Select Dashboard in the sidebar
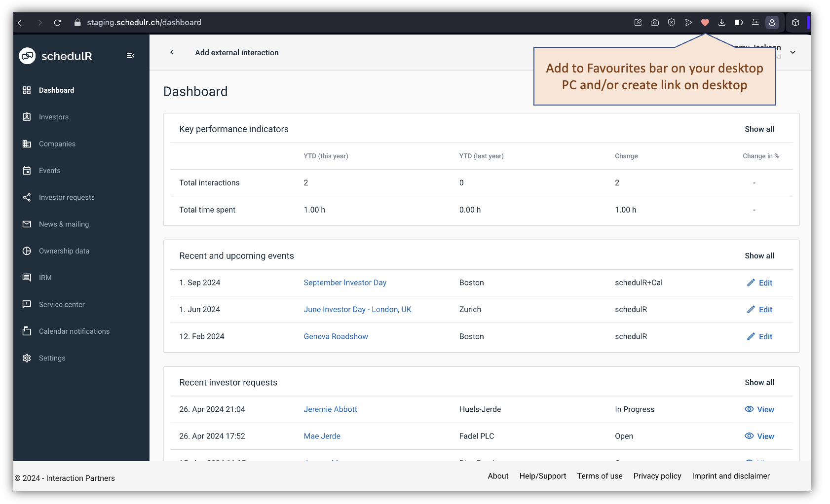The height and width of the screenshot is (504, 830). [56, 90]
